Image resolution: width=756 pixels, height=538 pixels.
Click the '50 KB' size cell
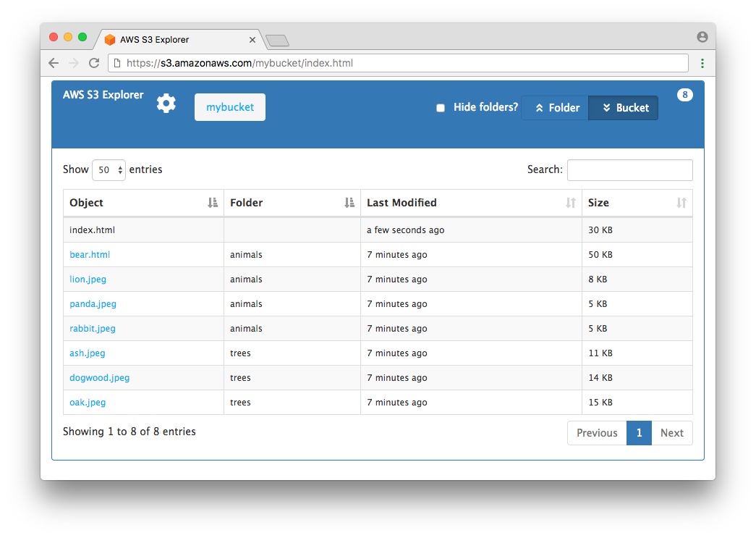(637, 255)
